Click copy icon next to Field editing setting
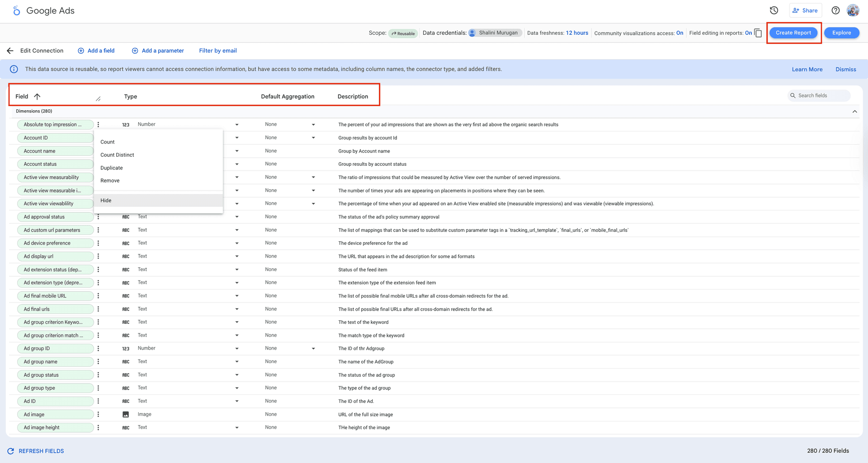 coord(758,33)
